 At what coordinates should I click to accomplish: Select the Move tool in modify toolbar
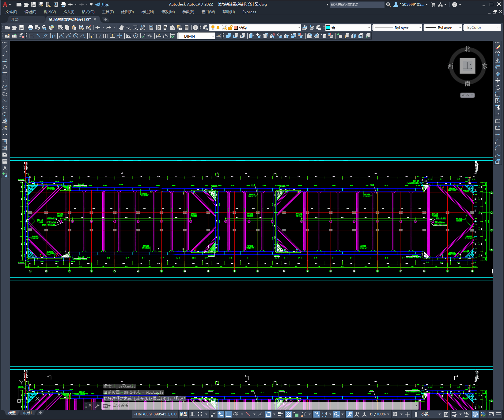(x=498, y=81)
